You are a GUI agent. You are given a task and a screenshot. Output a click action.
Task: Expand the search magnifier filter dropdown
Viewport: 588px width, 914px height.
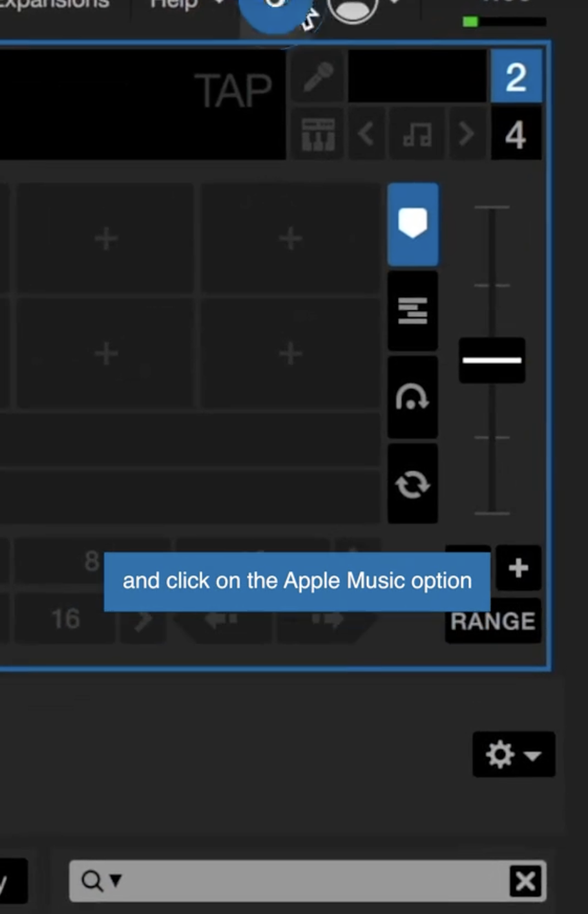point(101,880)
